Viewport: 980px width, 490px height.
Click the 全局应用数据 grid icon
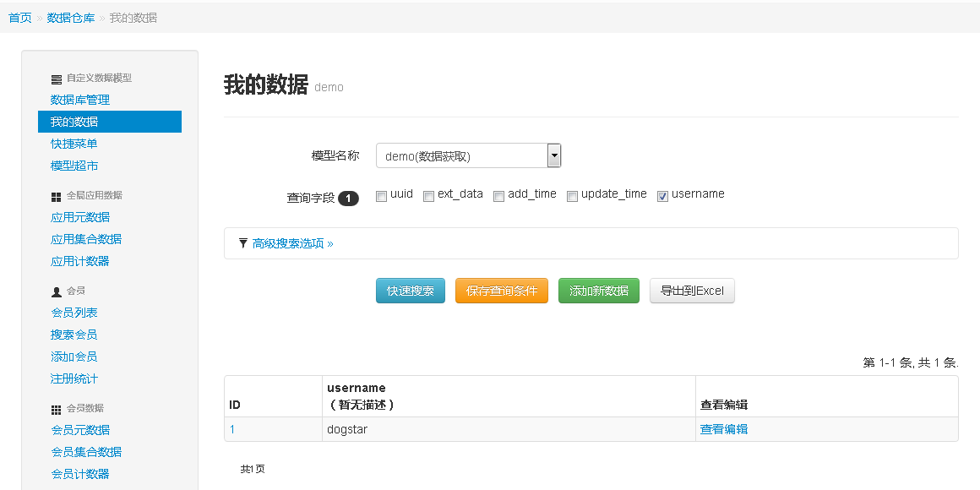click(57, 197)
